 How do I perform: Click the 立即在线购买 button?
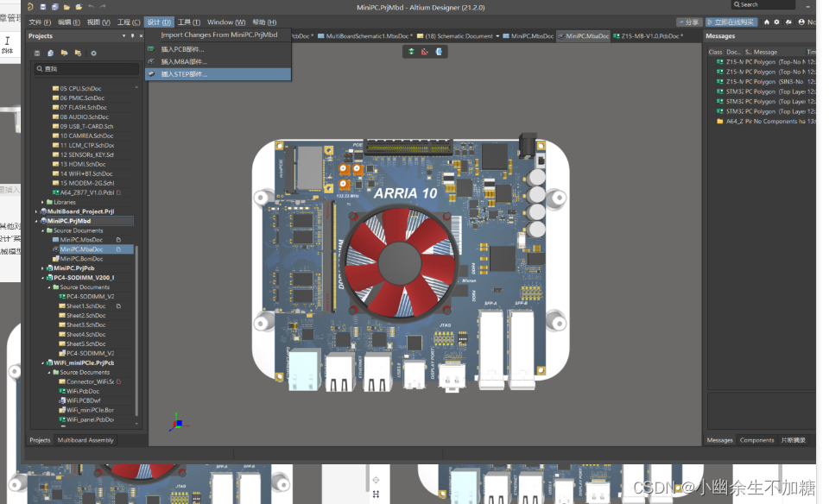731,22
